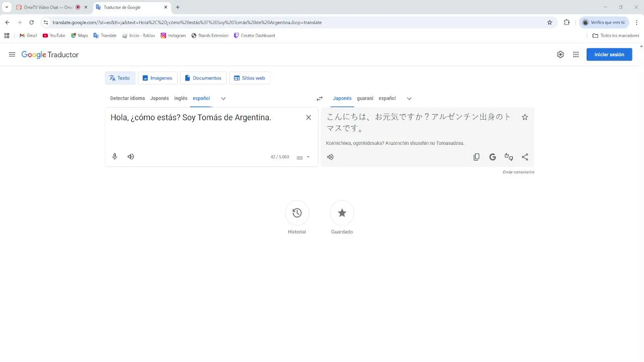Share the translation
Viewport: 644px width, 362px height.
pos(525,157)
